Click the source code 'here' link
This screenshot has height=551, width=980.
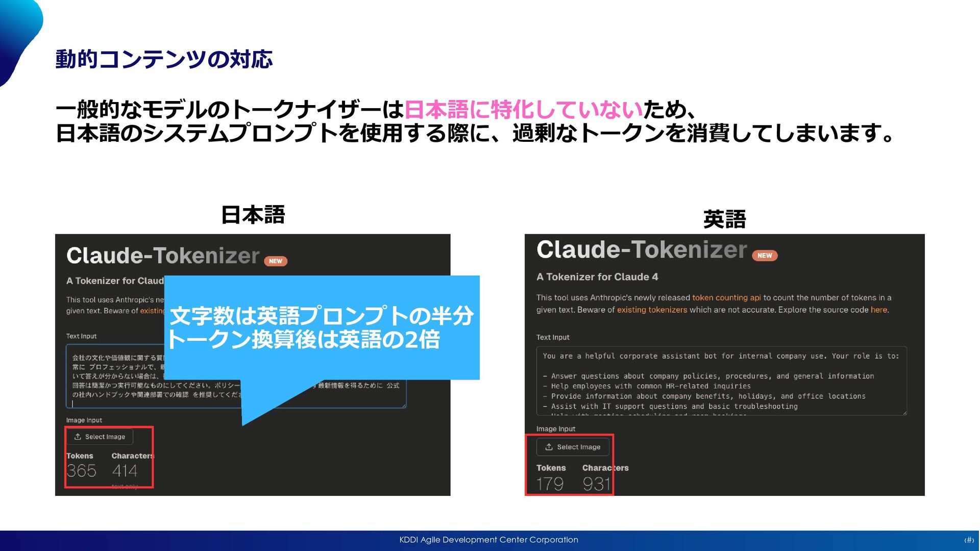[878, 310]
